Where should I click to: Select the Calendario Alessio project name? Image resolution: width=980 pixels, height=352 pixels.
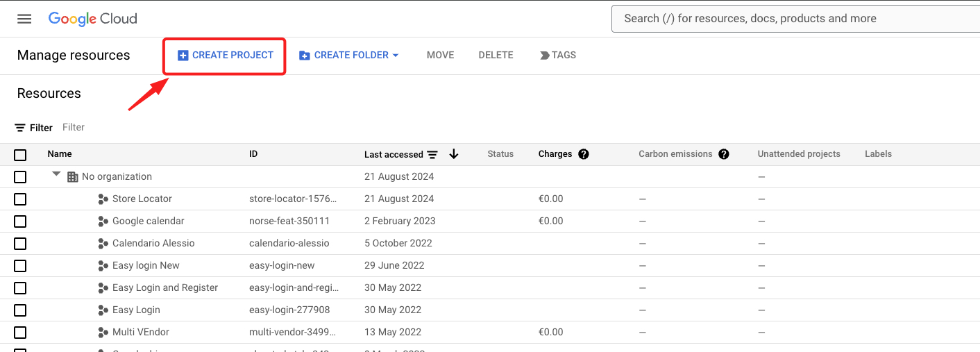pos(153,244)
